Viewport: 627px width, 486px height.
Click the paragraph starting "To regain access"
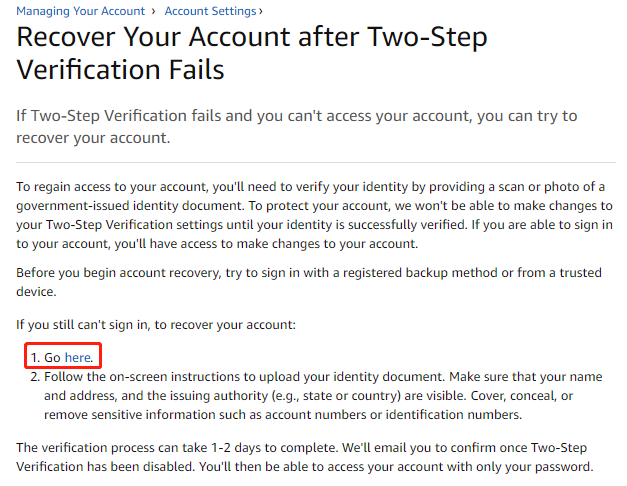pos(315,216)
